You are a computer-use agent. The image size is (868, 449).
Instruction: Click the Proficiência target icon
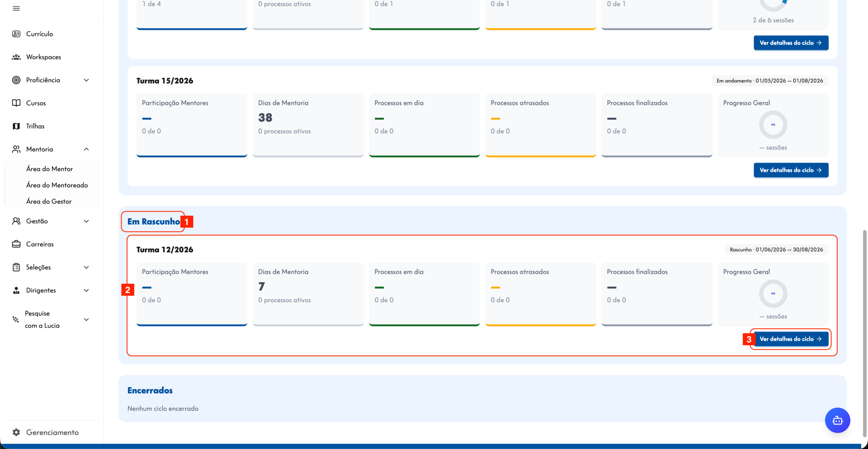16,80
